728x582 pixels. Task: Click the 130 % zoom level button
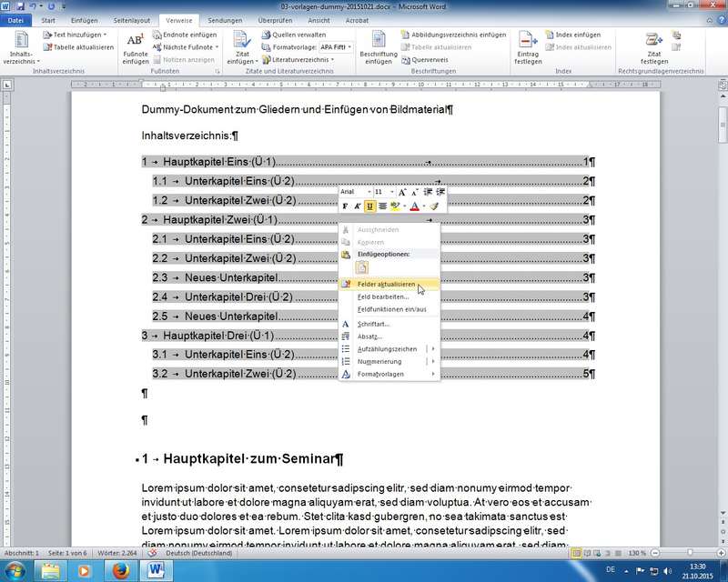pyautogui.click(x=636, y=553)
